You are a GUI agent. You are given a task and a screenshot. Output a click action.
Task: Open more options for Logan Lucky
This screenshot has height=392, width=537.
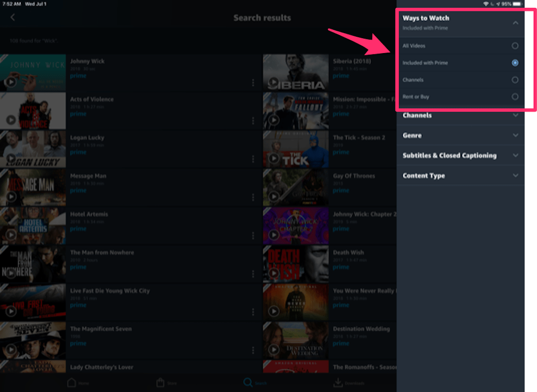(x=253, y=159)
